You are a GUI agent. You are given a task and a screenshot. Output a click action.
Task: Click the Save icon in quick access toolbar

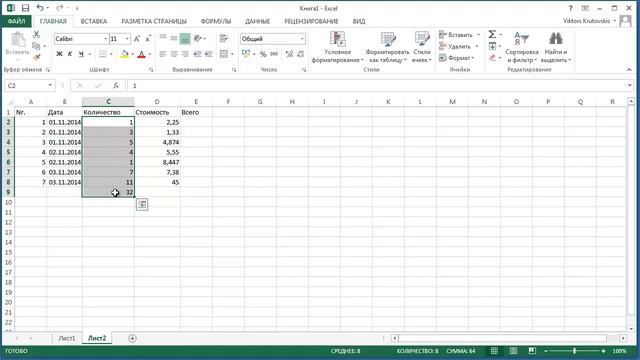(25, 8)
